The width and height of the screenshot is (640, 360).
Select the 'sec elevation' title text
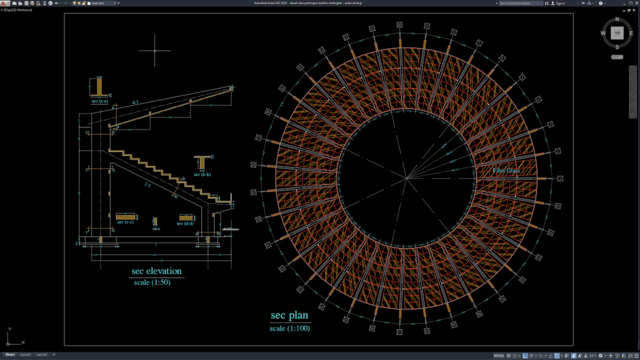(x=156, y=271)
